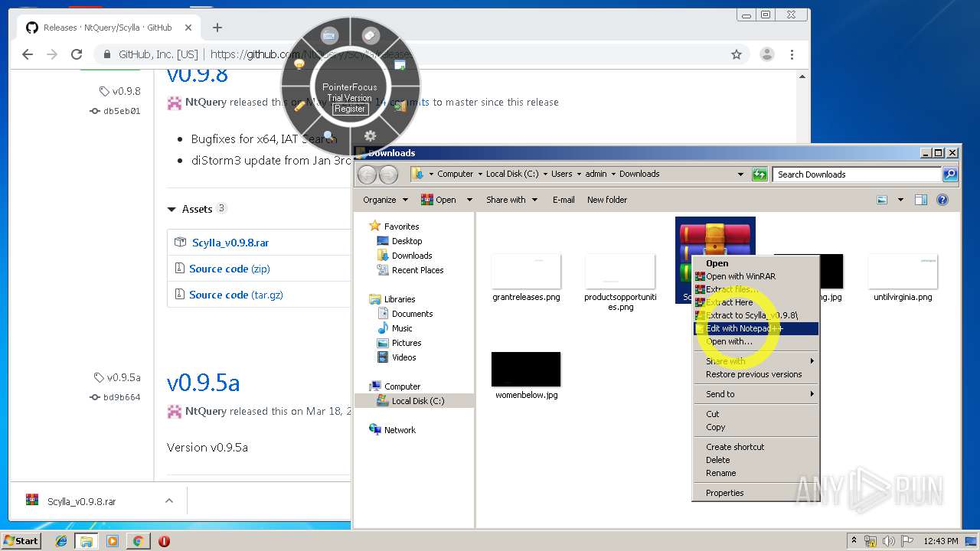Click the search magnifier in Explorer
The height and width of the screenshot is (551, 980).
click(x=949, y=174)
